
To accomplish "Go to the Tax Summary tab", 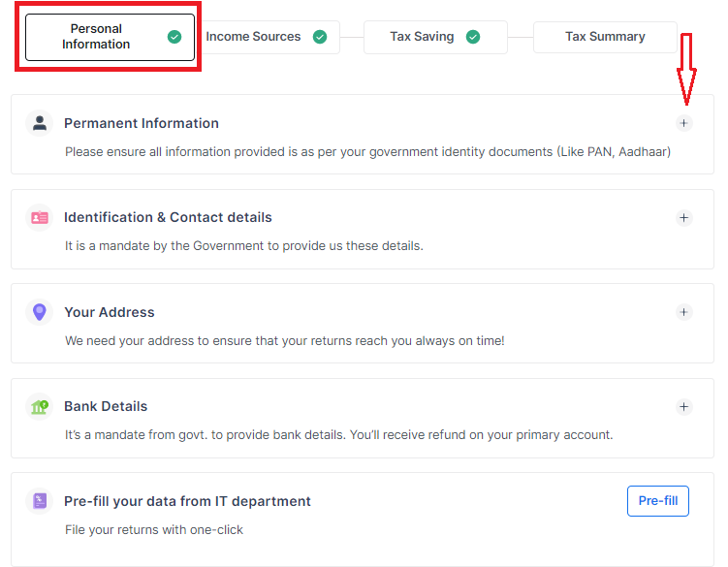I will coord(605,37).
